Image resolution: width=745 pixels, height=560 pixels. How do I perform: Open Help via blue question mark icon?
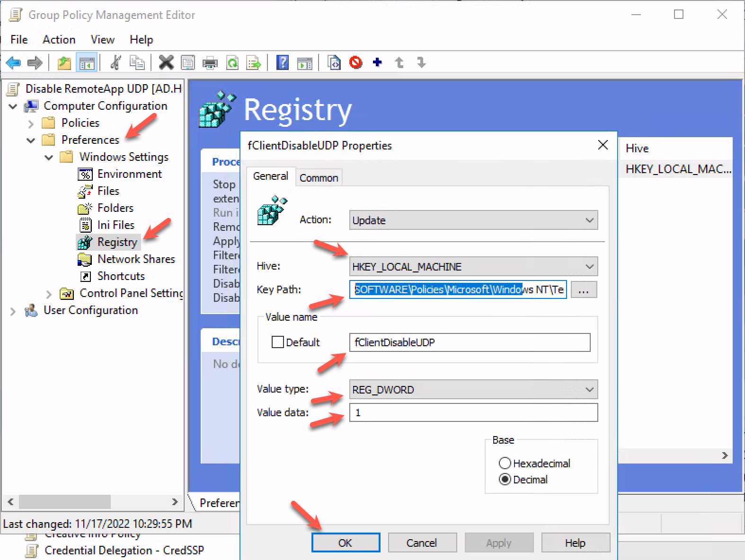(x=283, y=62)
